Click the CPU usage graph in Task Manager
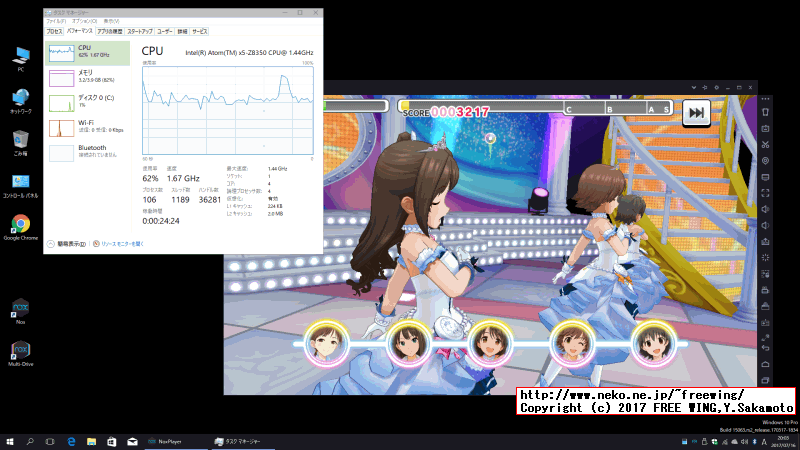 coord(228,110)
